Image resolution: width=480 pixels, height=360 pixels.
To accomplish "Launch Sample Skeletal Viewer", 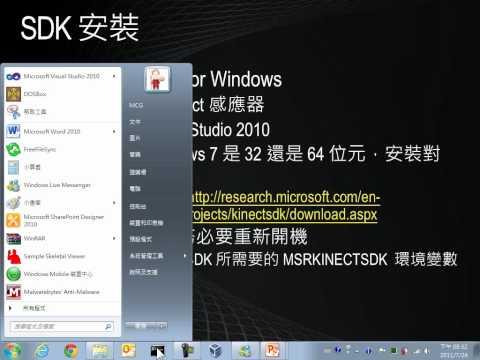I will (x=62, y=256).
